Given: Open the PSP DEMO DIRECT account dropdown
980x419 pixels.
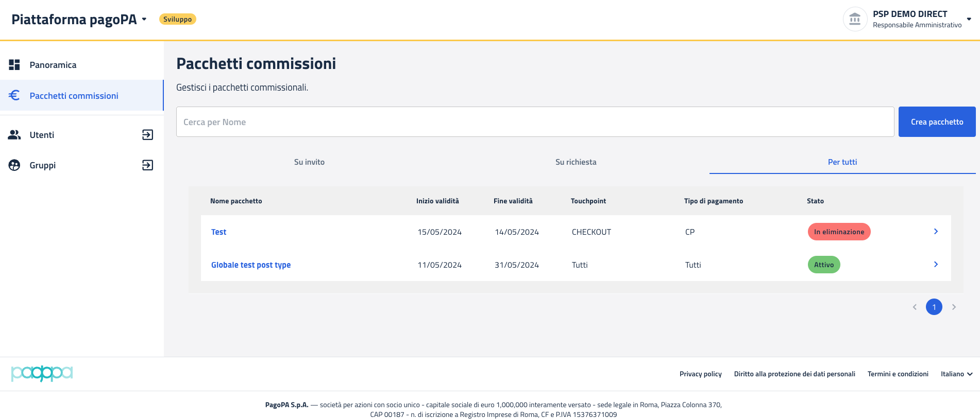Looking at the screenshot, I should point(969,20).
